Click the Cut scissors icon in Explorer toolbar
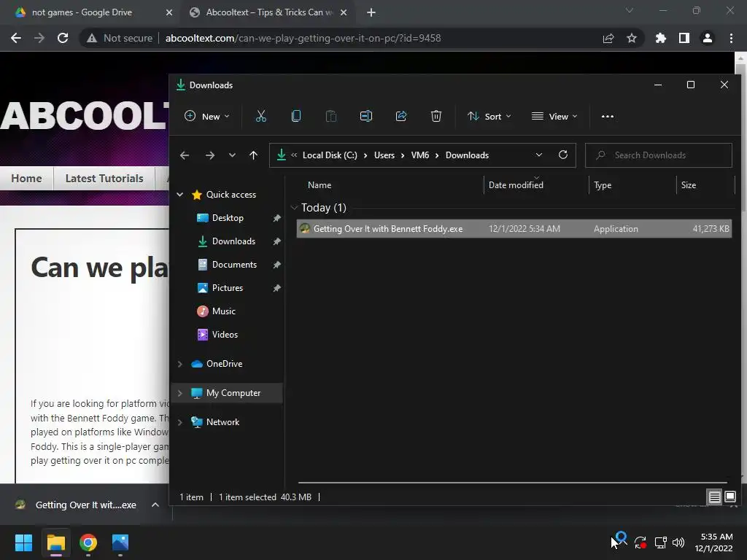Image resolution: width=747 pixels, height=560 pixels. click(261, 116)
